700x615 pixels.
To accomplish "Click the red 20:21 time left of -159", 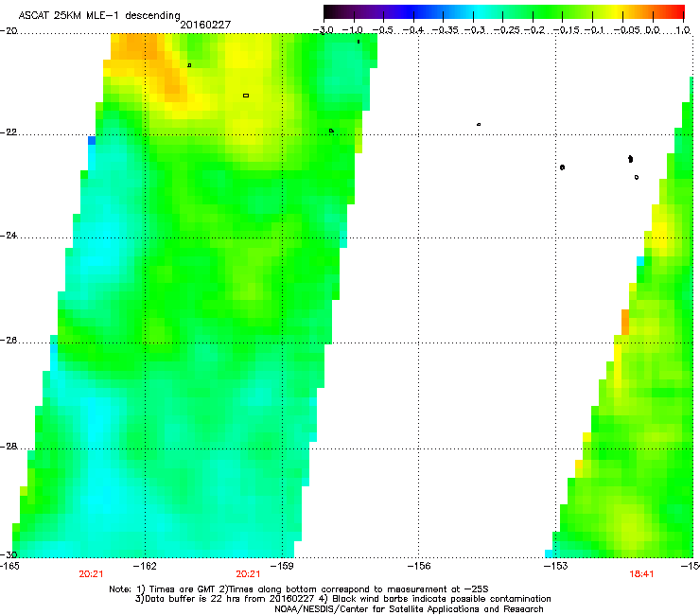I will click(248, 574).
